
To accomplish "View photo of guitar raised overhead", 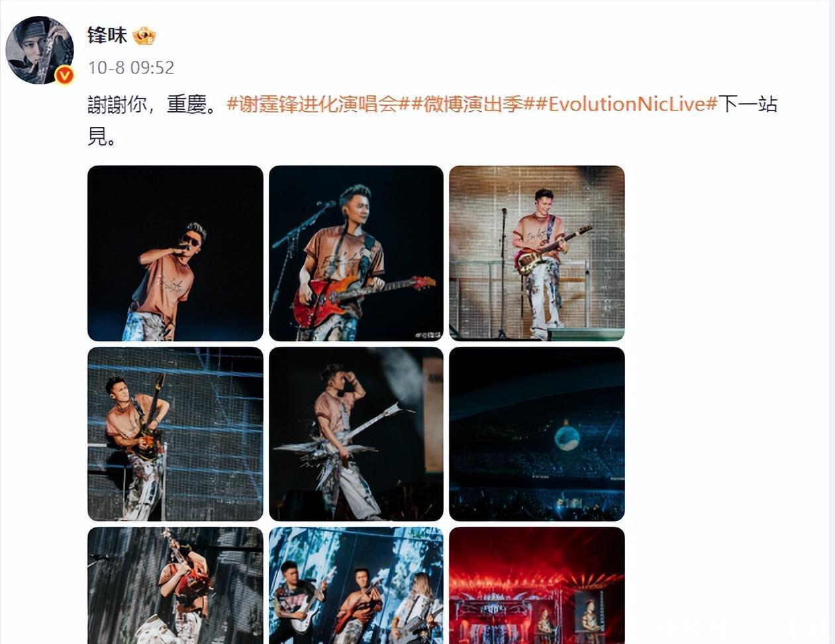I will click(175, 586).
